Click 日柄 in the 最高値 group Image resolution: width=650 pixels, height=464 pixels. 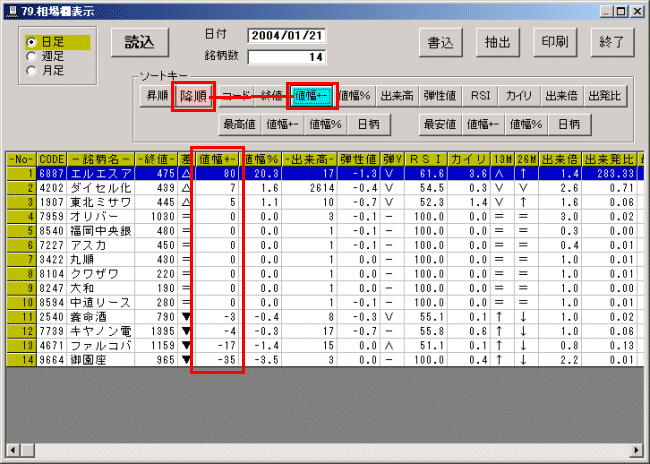point(369,124)
